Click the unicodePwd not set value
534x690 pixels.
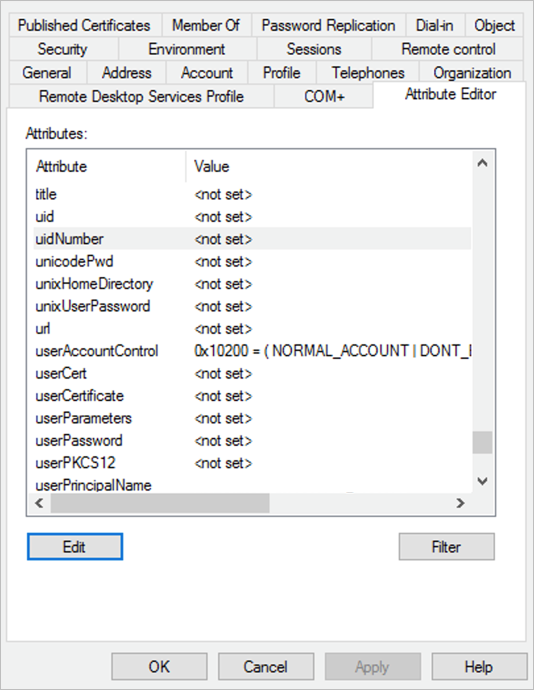[x=223, y=261]
